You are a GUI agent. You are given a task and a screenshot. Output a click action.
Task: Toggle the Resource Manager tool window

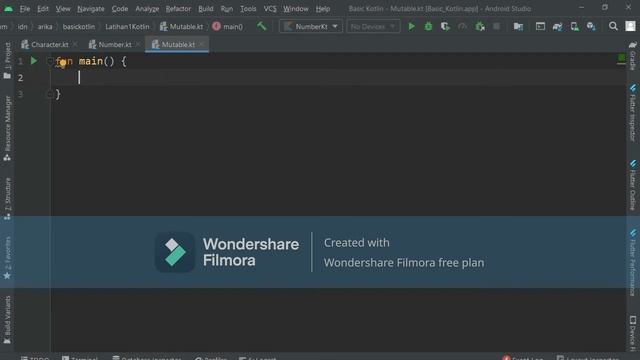coord(7,128)
